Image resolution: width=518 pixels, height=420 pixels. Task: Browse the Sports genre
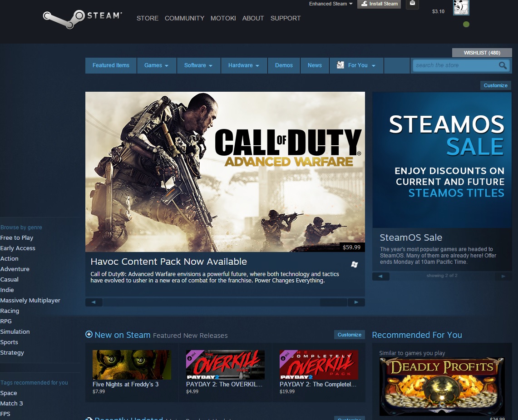(9, 342)
